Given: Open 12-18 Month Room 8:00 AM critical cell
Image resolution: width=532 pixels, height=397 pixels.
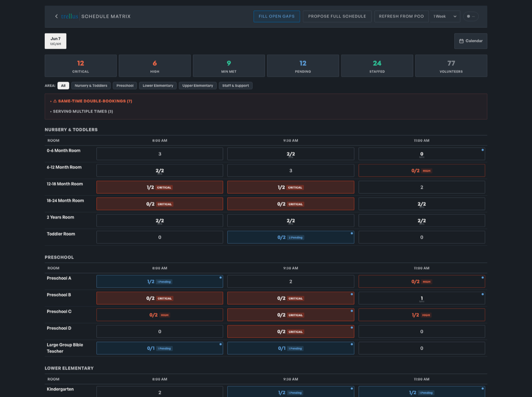Looking at the screenshot, I should [160, 187].
